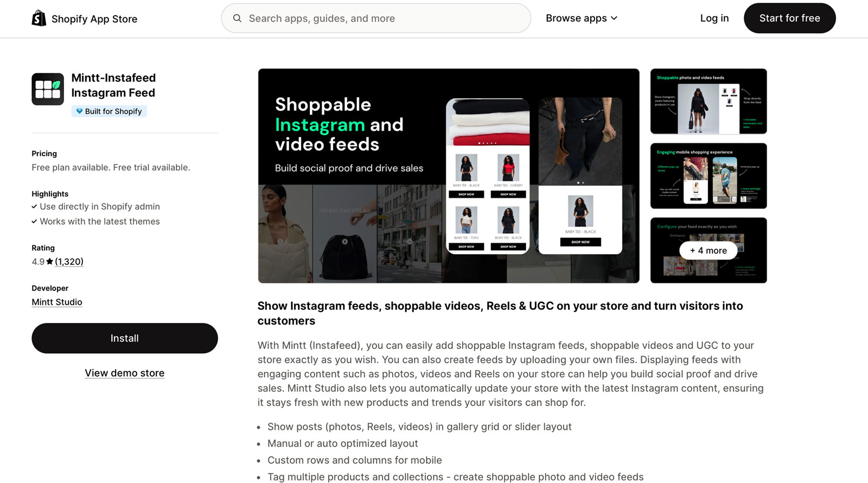Click the Use directly in Shopify admin highlight
Image resolution: width=868 pixels, height=483 pixels.
100,207
